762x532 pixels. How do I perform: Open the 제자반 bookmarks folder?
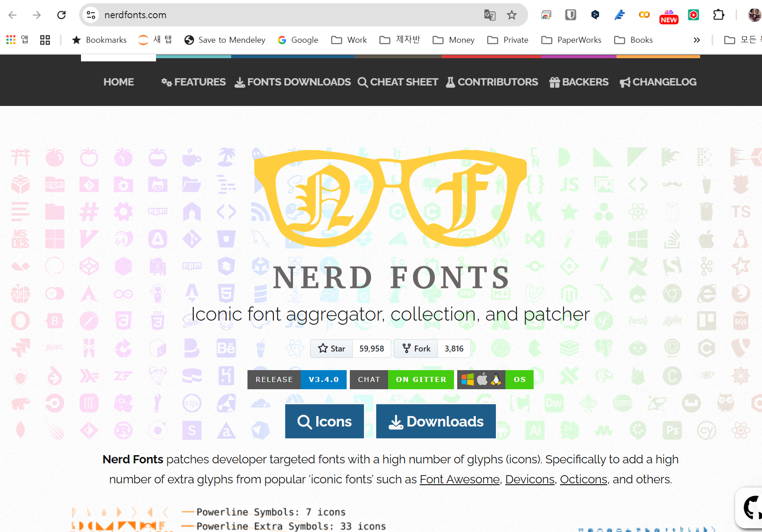(x=399, y=40)
